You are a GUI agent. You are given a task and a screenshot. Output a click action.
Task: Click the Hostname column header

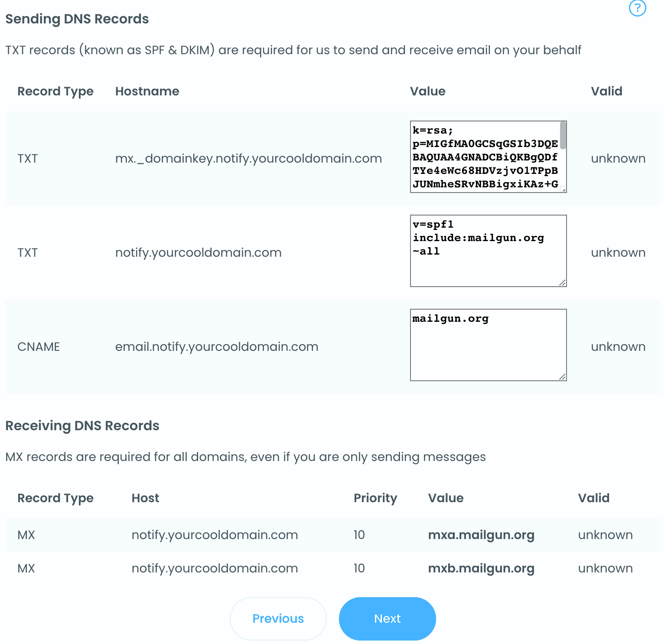tap(147, 92)
